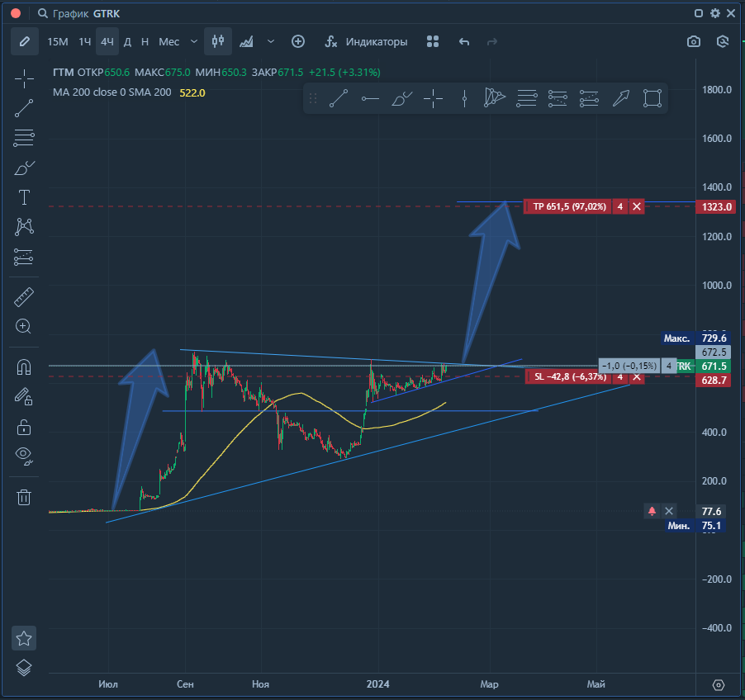Open the forecast/position tool in left sidebar
The image size is (745, 700).
(24, 257)
